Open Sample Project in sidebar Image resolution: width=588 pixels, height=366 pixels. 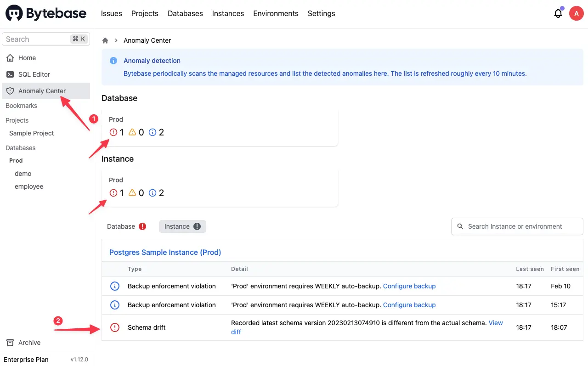tap(32, 133)
